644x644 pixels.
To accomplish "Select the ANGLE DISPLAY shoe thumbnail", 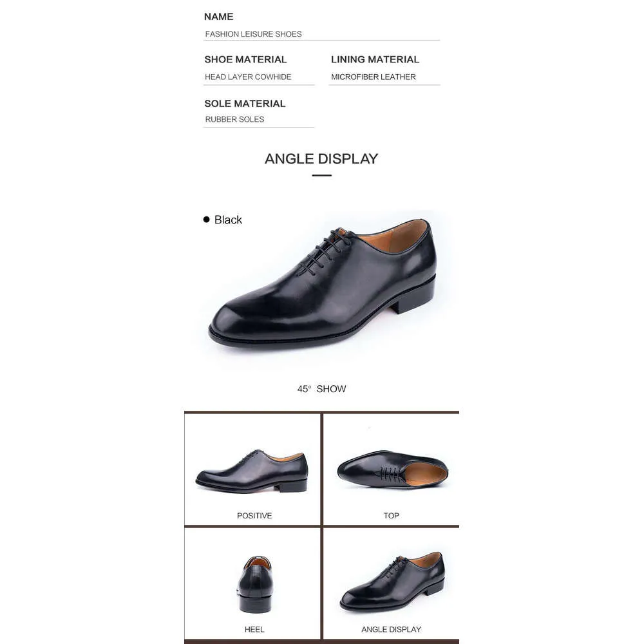I will (x=392, y=581).
